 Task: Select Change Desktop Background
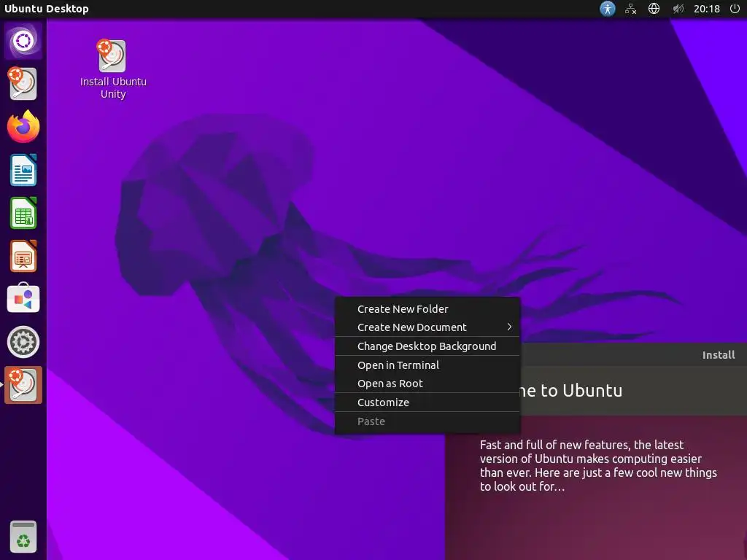tap(427, 346)
